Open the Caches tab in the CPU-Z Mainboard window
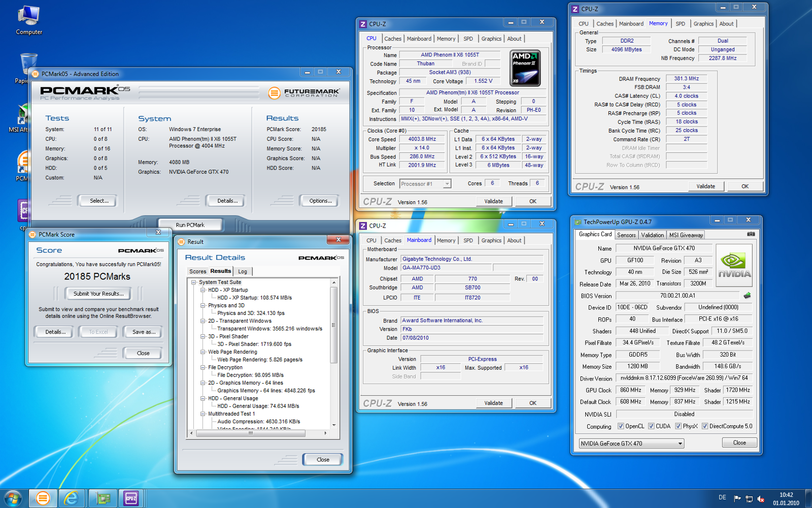Viewport: 812px width, 508px height. pyautogui.click(x=392, y=241)
